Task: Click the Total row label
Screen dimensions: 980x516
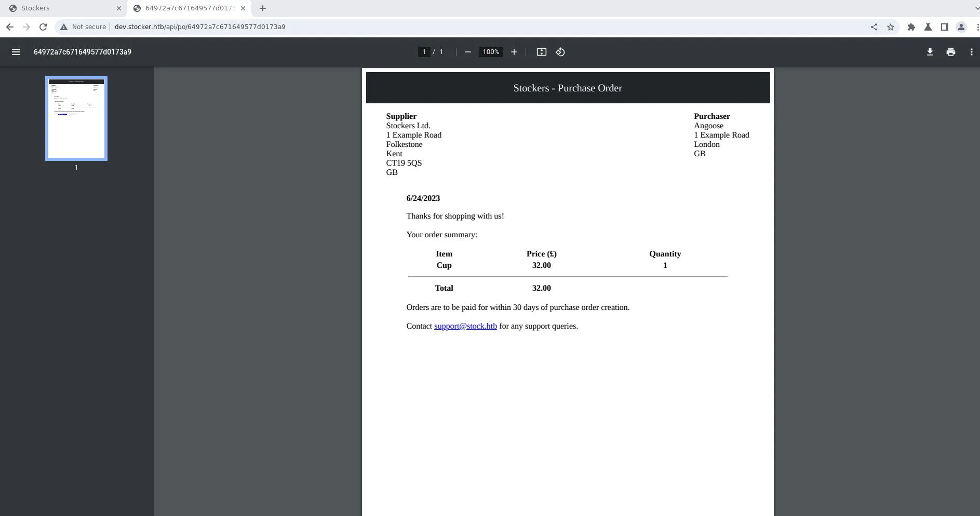Action: (x=444, y=288)
